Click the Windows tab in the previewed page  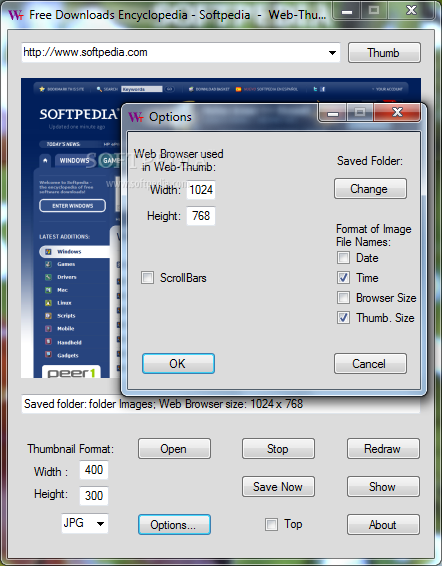pos(74,160)
